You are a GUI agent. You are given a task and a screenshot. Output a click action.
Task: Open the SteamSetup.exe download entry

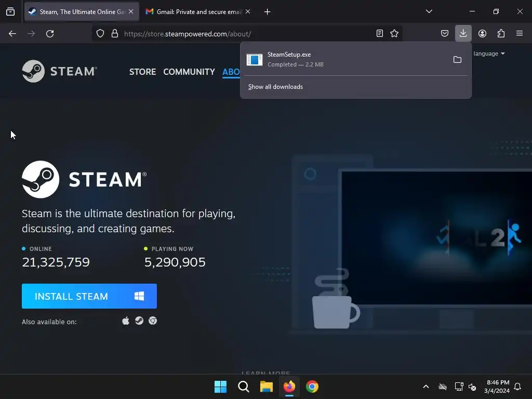point(345,59)
